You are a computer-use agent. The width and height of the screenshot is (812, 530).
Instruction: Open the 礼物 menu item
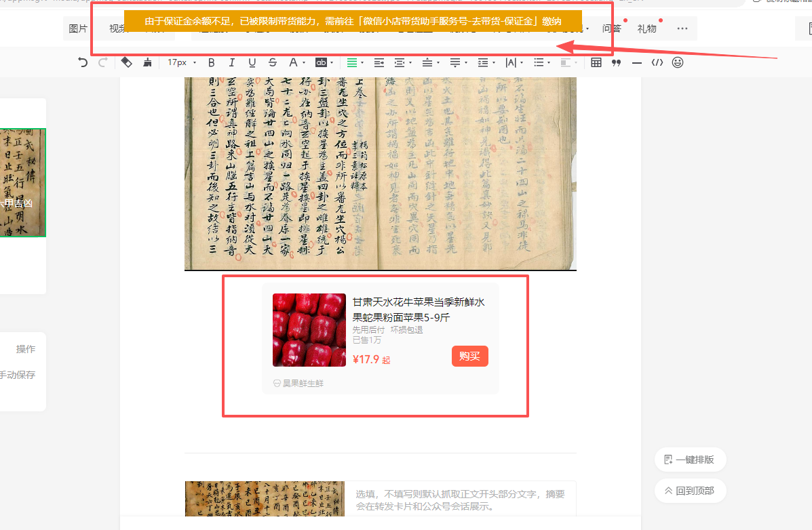(646, 28)
